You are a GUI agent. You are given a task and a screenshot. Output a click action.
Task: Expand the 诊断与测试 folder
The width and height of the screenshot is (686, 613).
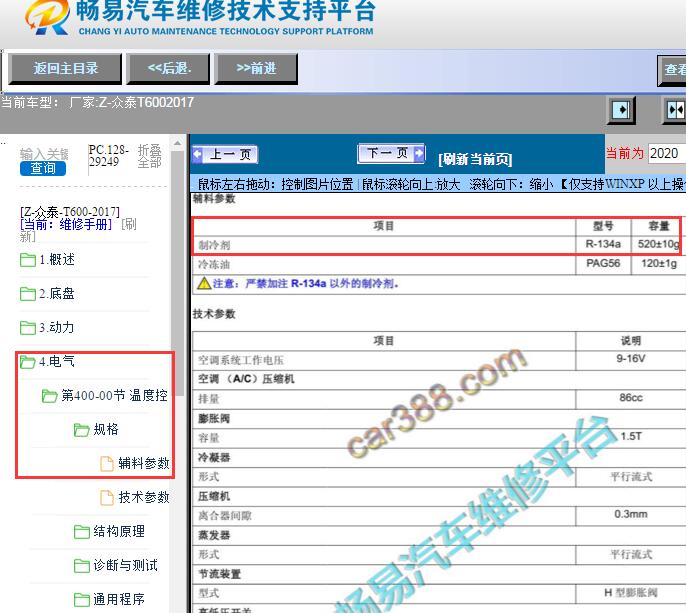126,565
